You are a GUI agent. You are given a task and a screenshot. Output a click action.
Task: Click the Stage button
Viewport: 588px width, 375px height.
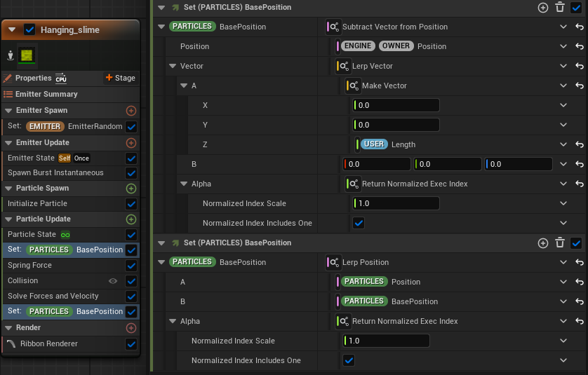click(x=120, y=78)
